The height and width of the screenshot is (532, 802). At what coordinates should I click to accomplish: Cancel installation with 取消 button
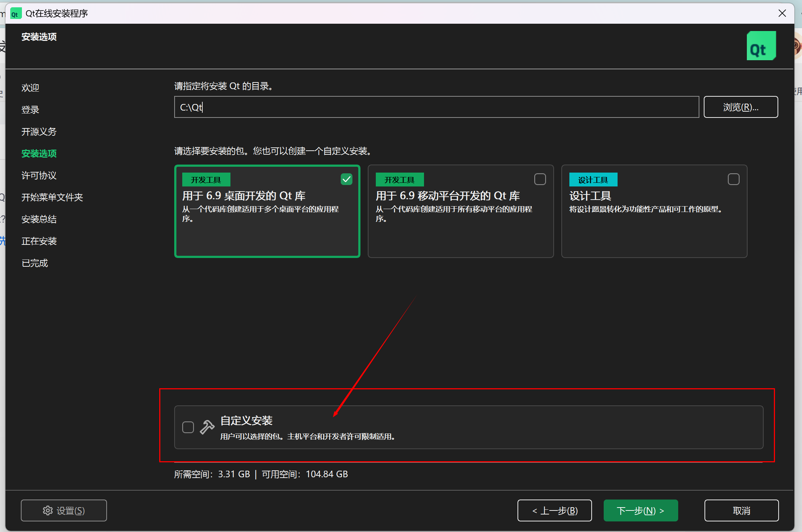741,510
